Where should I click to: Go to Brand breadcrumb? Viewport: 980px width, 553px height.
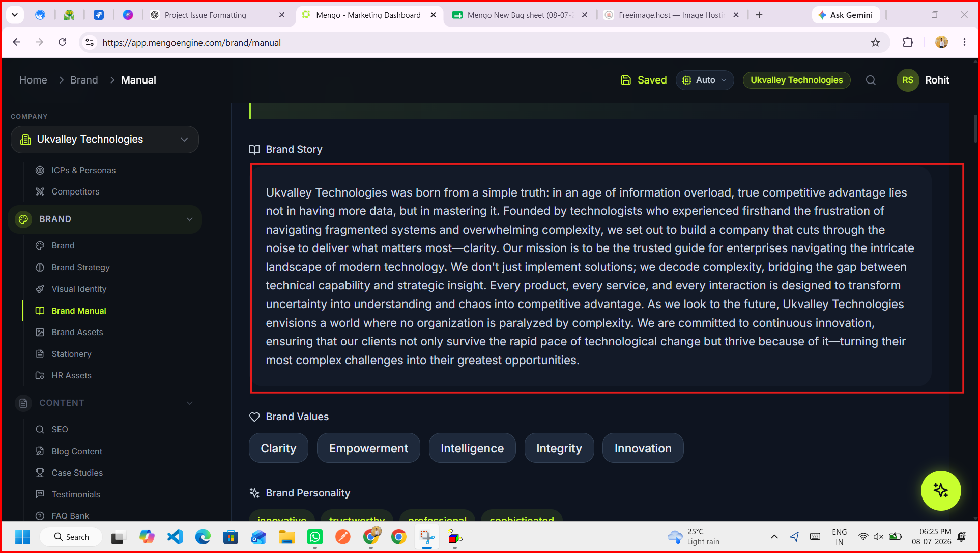click(84, 80)
